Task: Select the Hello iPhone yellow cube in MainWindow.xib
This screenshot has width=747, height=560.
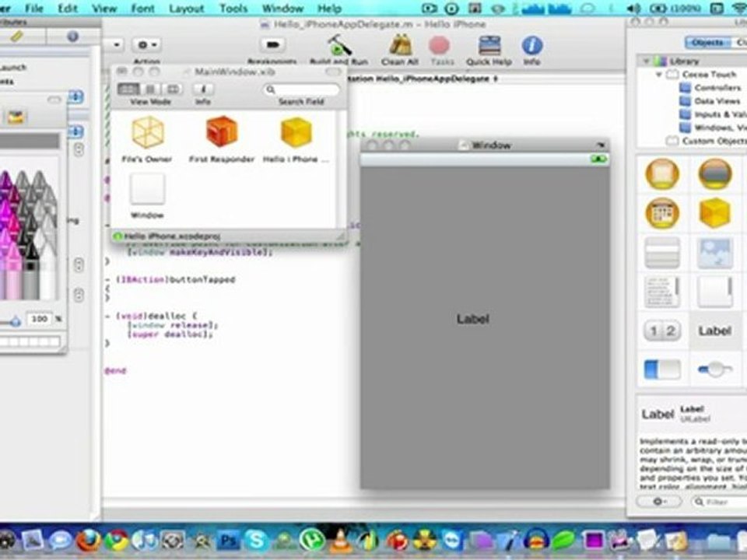Action: tap(296, 132)
